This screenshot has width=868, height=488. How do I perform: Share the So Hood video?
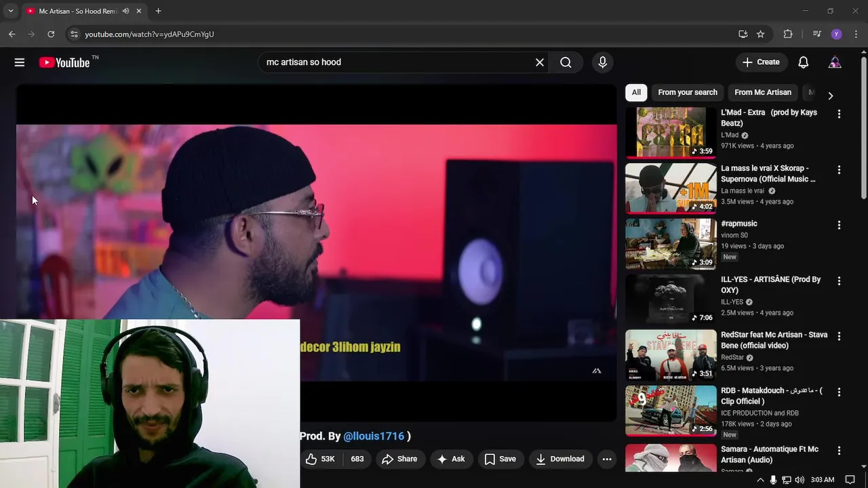(x=399, y=459)
